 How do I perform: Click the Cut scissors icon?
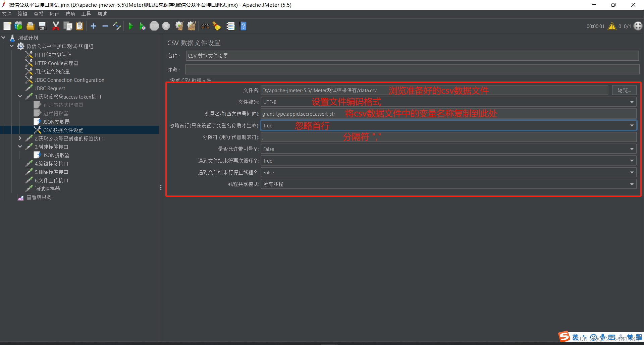click(56, 26)
